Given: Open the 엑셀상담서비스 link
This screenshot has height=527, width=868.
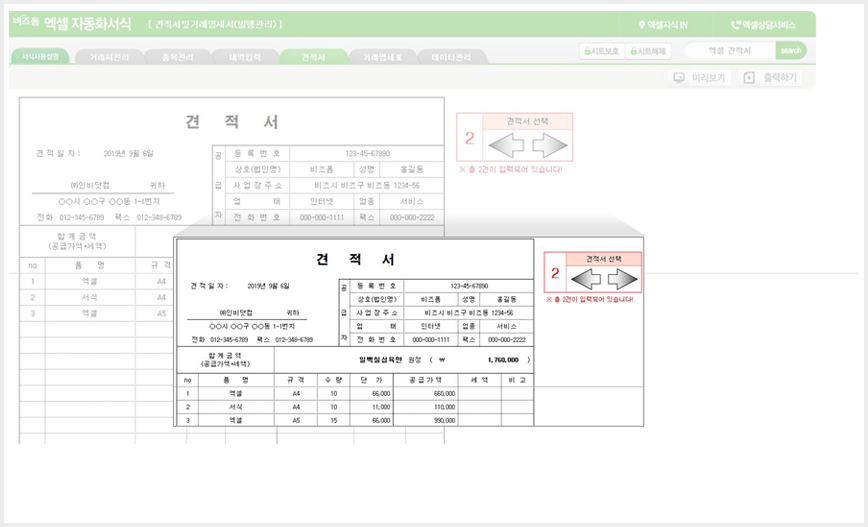Looking at the screenshot, I should click(763, 25).
